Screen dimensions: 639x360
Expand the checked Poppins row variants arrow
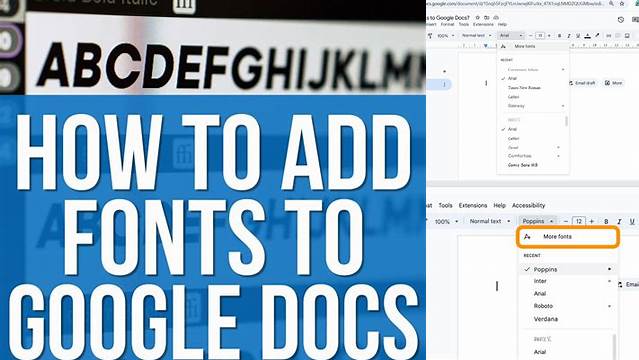[x=610, y=269]
